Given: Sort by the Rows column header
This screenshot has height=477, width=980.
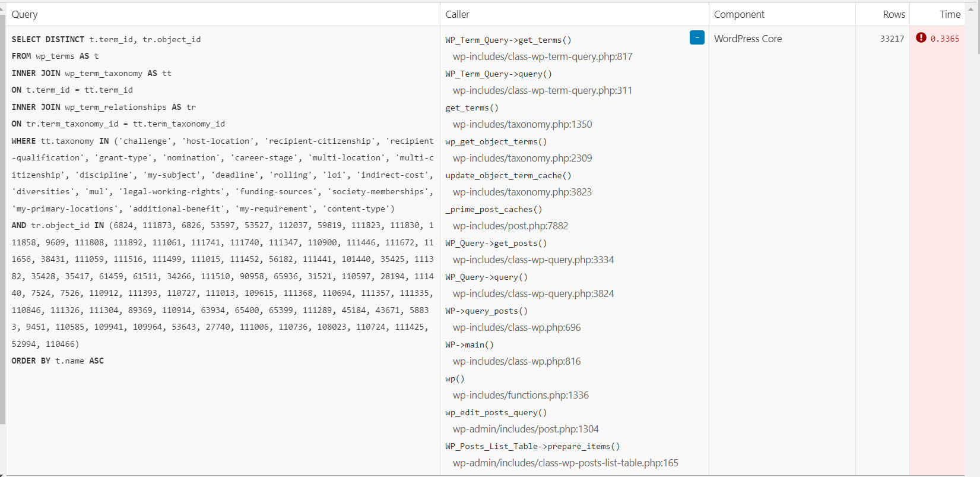Looking at the screenshot, I should (x=894, y=14).
